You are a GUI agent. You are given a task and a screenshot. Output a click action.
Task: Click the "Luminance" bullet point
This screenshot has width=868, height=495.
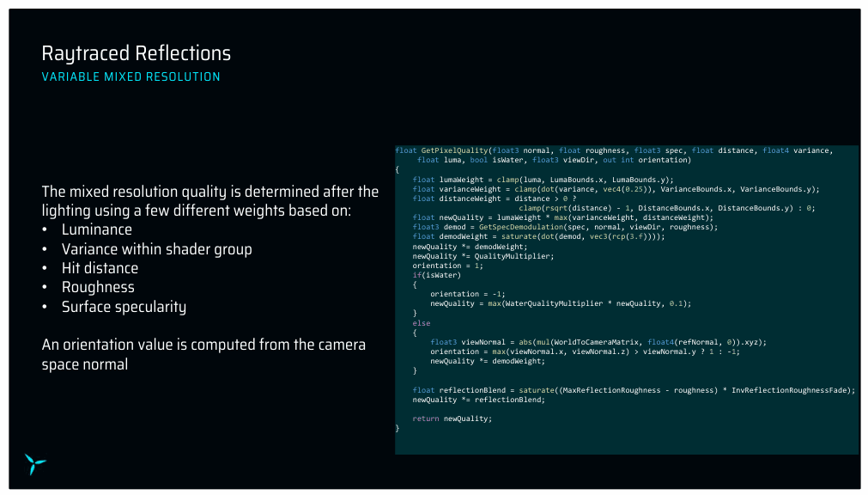[97, 229]
